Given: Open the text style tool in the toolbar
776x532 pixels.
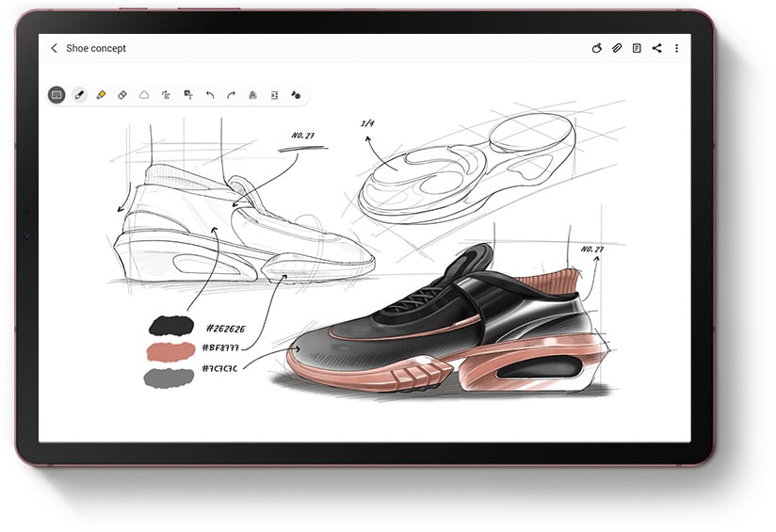Looking at the screenshot, I should [252, 95].
